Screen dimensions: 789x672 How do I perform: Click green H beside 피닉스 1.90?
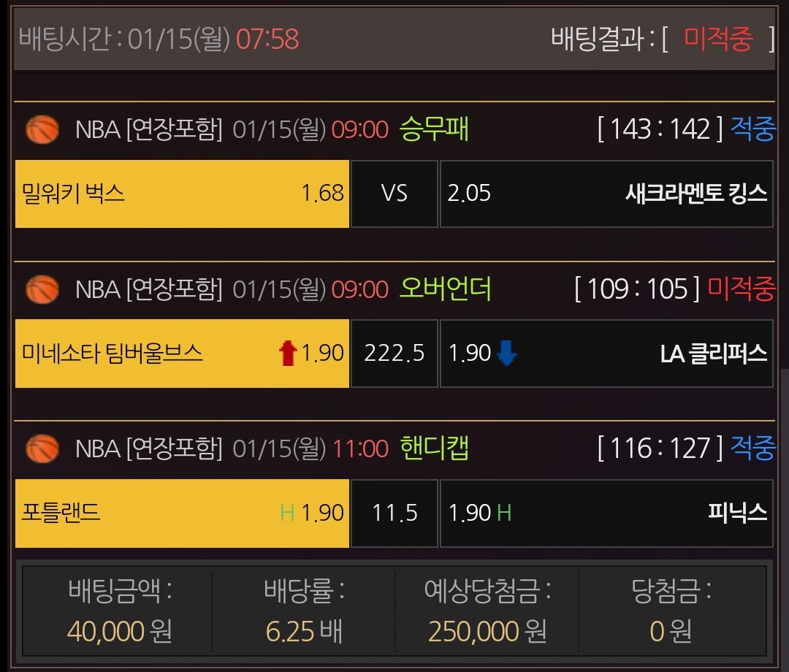[504, 513]
